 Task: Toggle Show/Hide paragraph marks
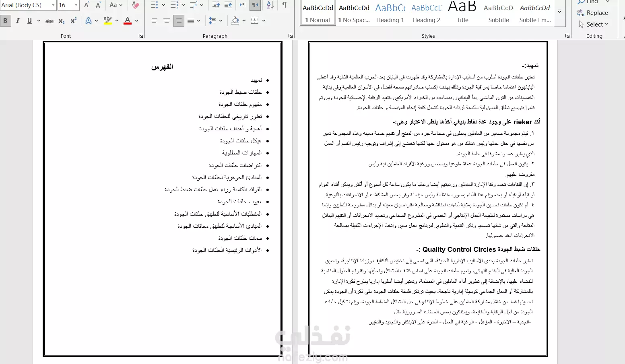point(285,5)
